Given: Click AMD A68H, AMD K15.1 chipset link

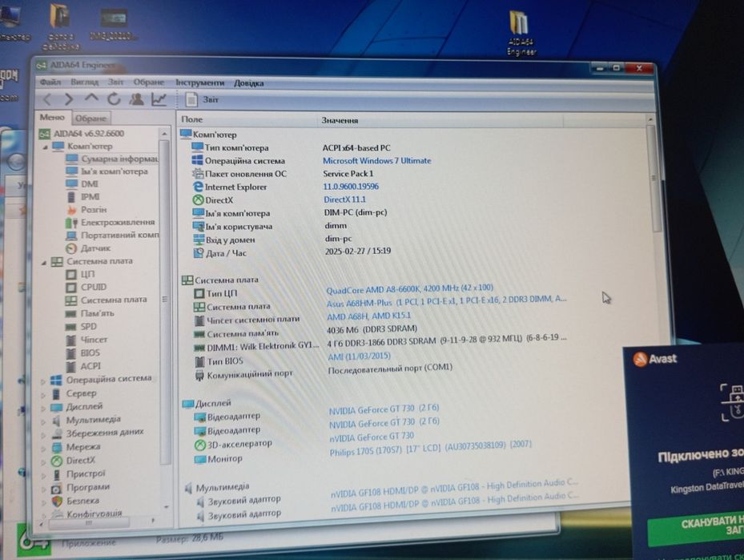Looking at the screenshot, I should point(368,316).
